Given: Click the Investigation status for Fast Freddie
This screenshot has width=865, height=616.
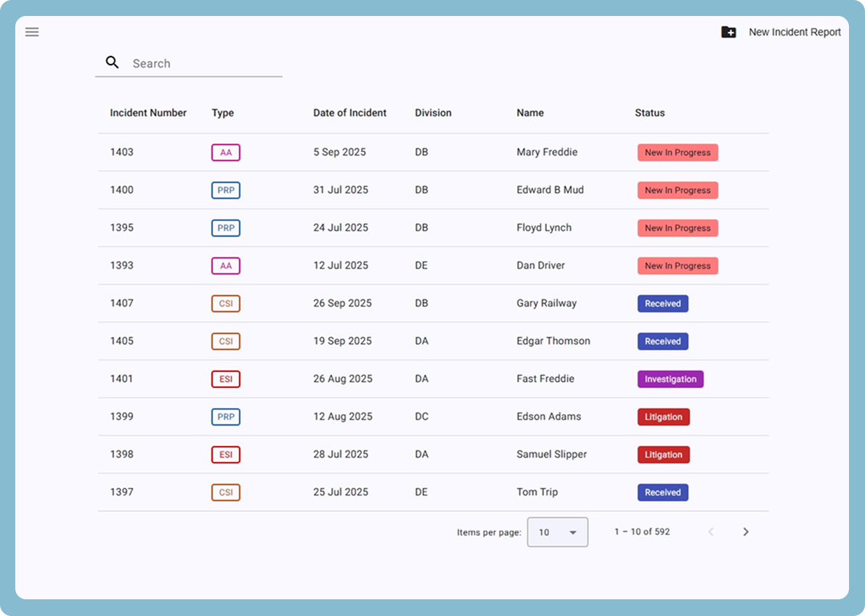Looking at the screenshot, I should (670, 379).
